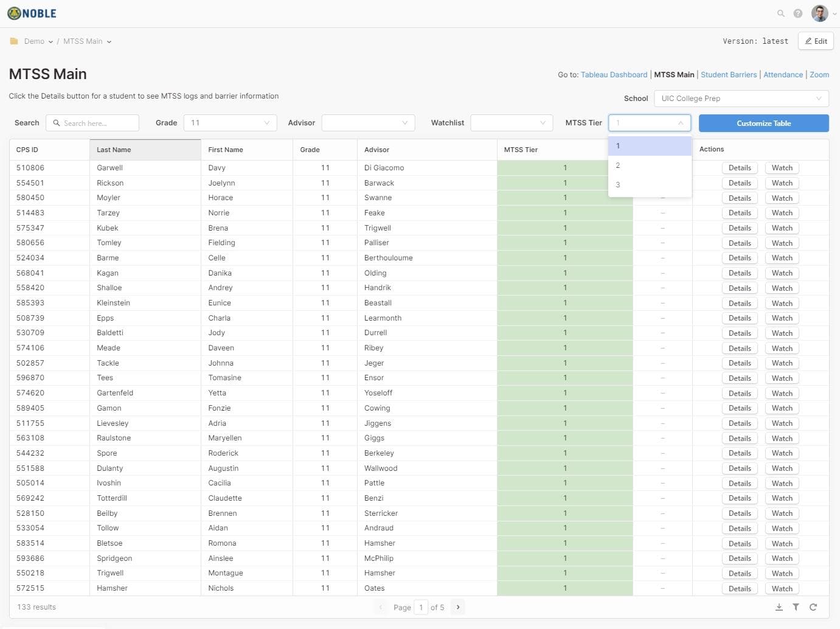The width and height of the screenshot is (840, 629).
Task: Open the Grade filter dropdown
Action: 230,123
